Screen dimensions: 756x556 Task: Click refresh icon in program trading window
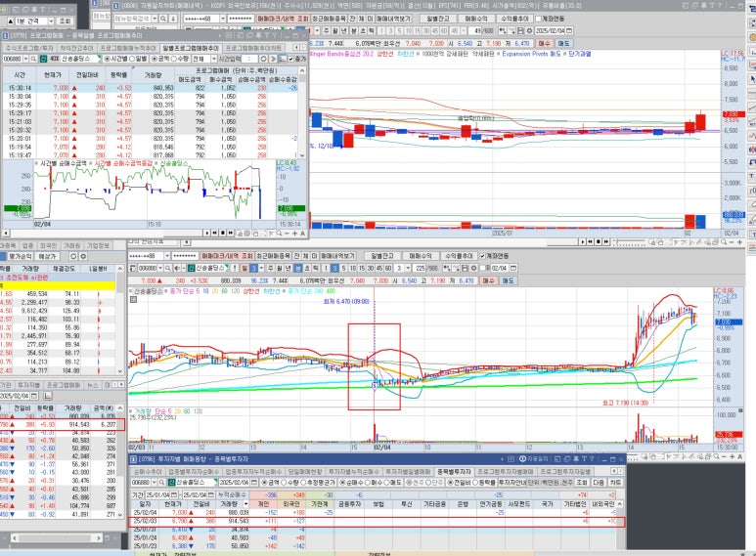click(x=263, y=59)
